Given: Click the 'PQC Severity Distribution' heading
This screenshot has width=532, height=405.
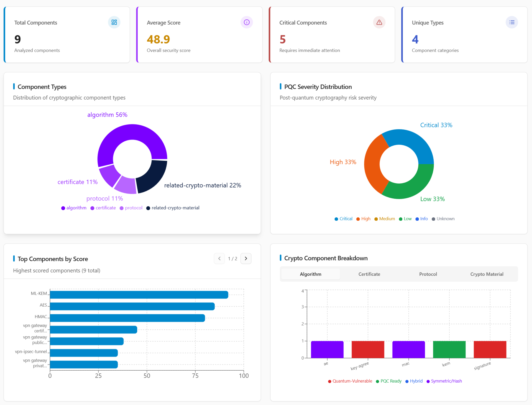Looking at the screenshot, I should tap(318, 87).
